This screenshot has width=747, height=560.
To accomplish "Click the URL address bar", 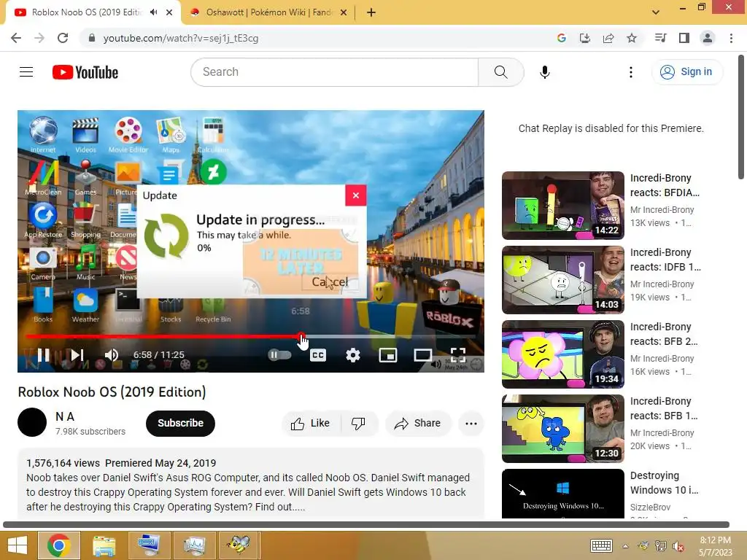I will point(314,38).
